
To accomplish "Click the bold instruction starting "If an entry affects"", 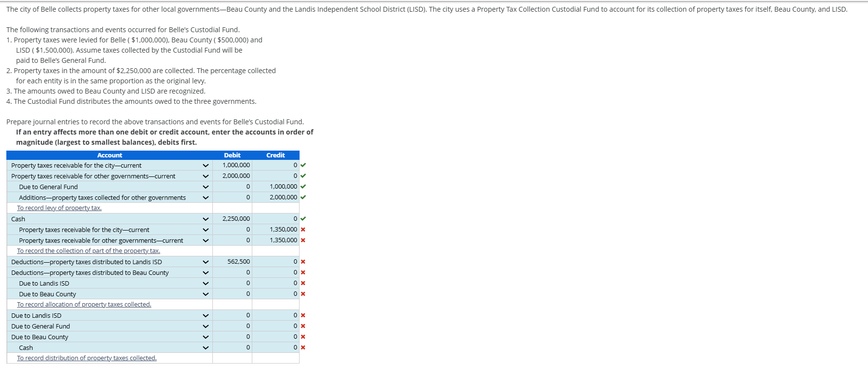I will pyautogui.click(x=165, y=137).
